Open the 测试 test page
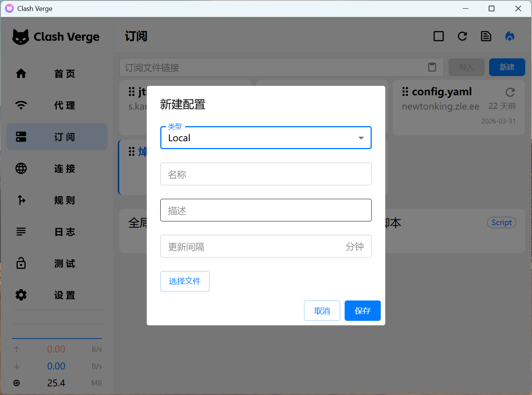Screen dimensions: 532x395 coord(57,263)
